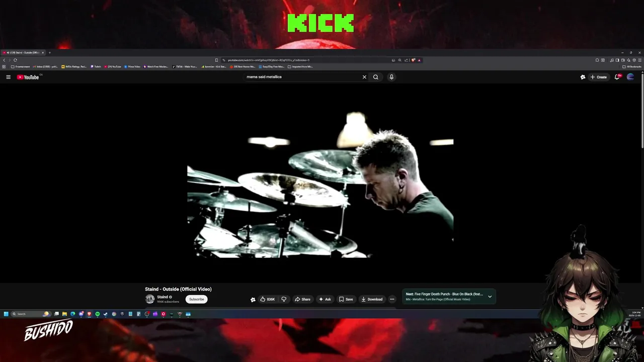Open the Twitch bookmark
The height and width of the screenshot is (362, 644).
coord(96,66)
